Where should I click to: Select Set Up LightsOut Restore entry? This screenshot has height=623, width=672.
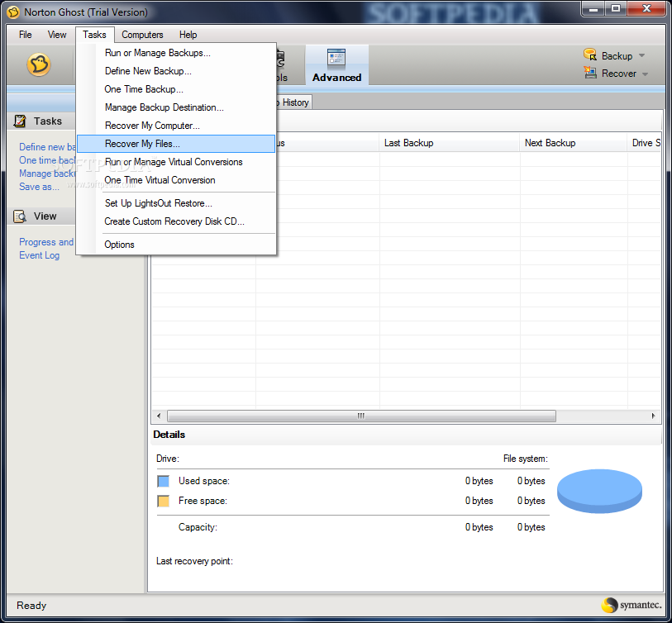[x=176, y=203]
